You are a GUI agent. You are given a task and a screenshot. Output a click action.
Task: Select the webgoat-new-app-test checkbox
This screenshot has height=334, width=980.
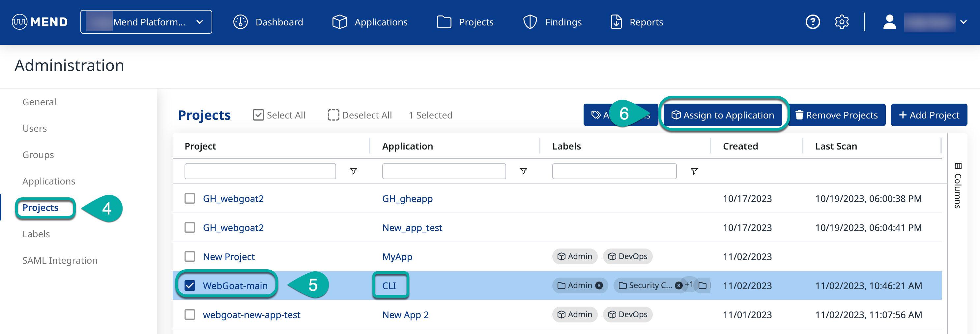pos(189,315)
